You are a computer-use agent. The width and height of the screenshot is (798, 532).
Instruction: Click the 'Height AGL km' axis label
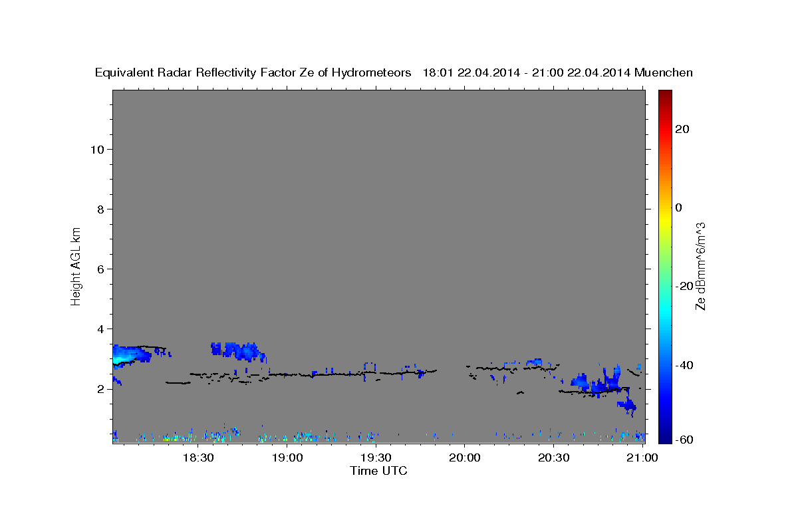click(x=76, y=265)
